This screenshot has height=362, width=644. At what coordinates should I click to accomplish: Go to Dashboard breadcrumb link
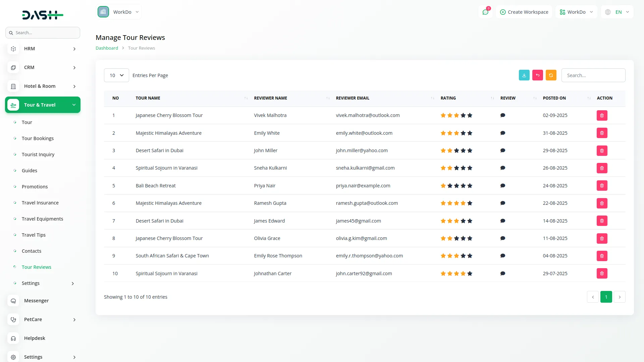coord(107,48)
